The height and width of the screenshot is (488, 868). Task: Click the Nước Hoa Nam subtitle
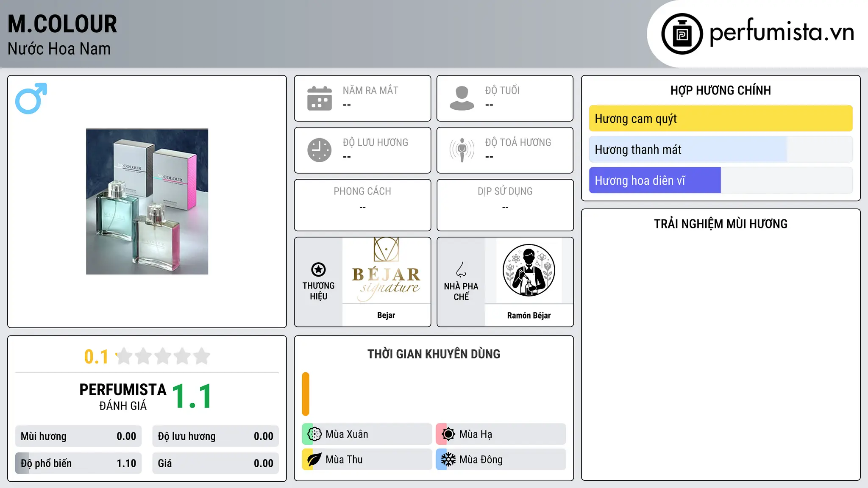[x=59, y=49]
